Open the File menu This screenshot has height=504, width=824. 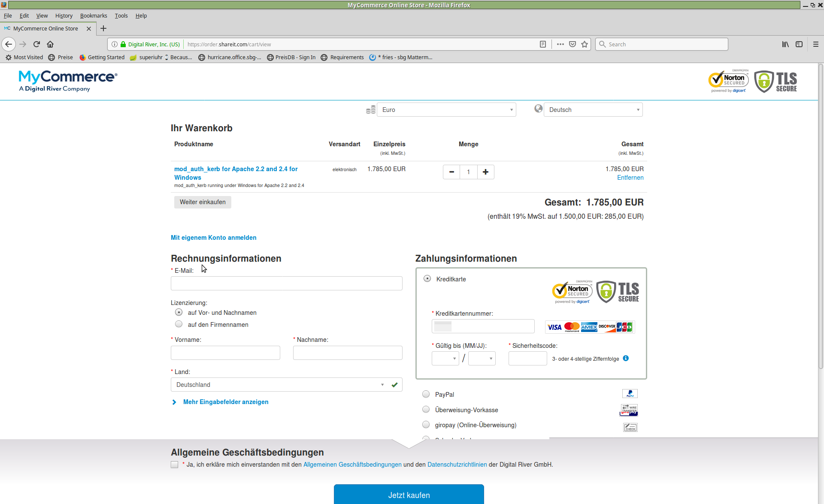8,16
